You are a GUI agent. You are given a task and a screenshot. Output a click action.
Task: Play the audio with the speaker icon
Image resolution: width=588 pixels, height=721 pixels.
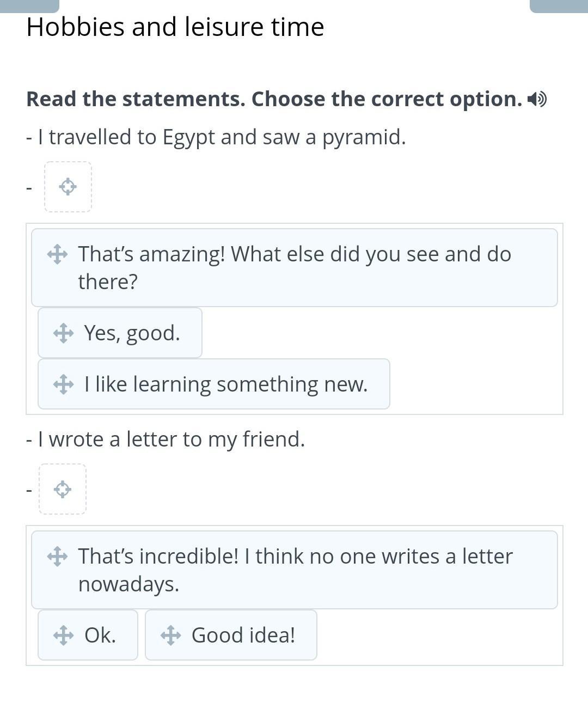click(537, 99)
